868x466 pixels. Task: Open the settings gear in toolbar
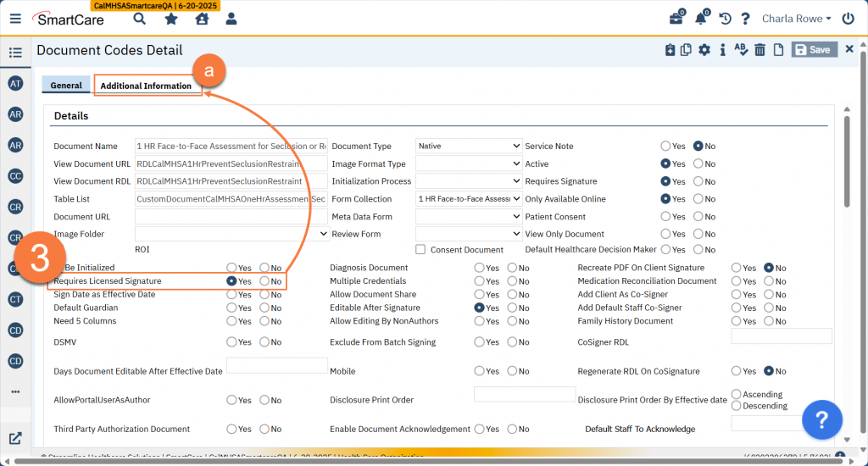click(704, 51)
